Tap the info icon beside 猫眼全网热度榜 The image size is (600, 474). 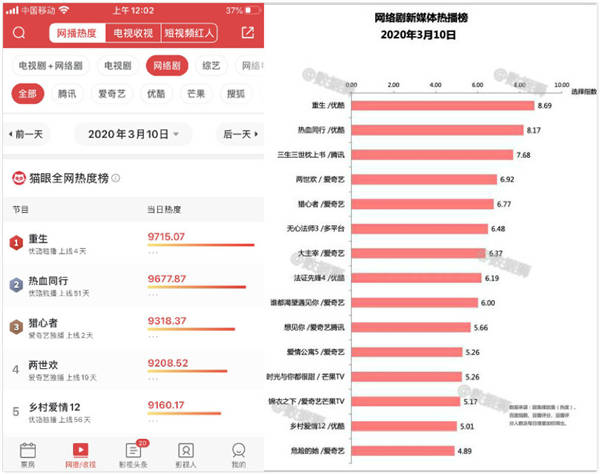(116, 178)
